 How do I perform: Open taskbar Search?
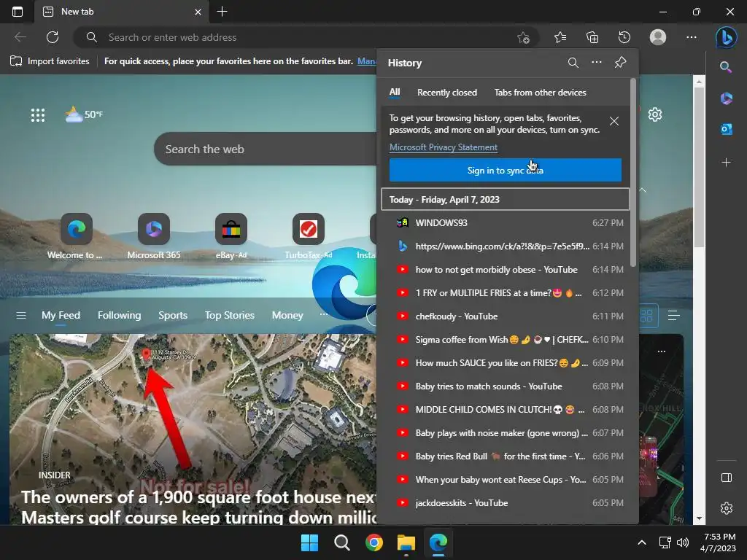pos(341,542)
